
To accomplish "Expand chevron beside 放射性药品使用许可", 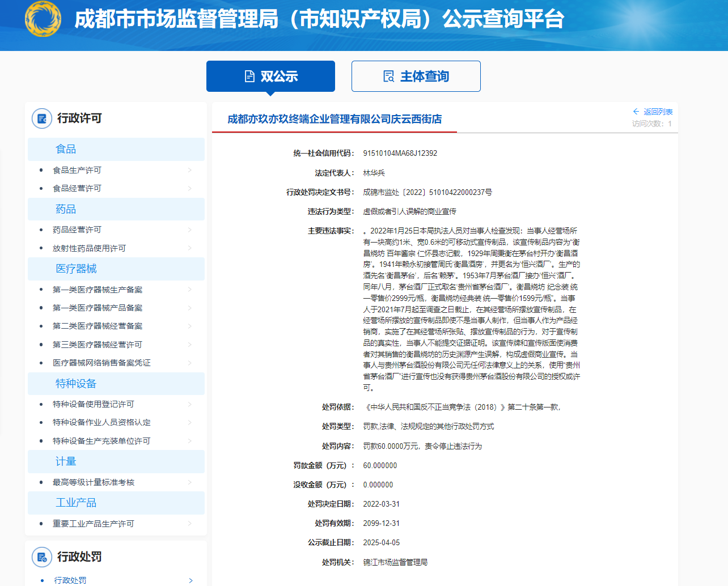I will click(x=189, y=248).
